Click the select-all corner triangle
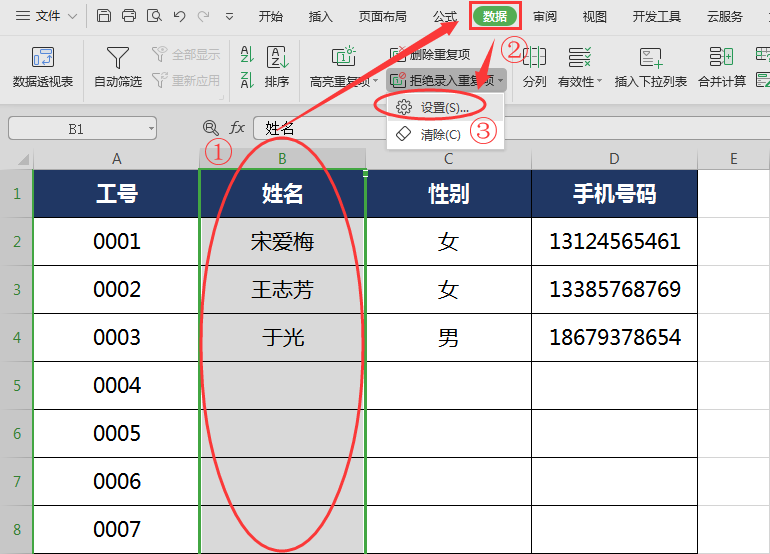770x554 pixels. pos(23,159)
